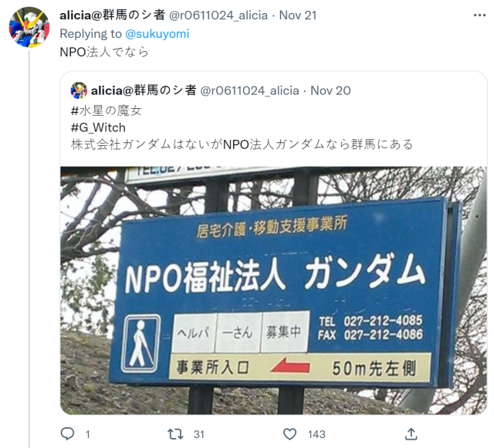494x448 pixels.
Task: Click the quoted tweet body text
Action: click(242, 144)
